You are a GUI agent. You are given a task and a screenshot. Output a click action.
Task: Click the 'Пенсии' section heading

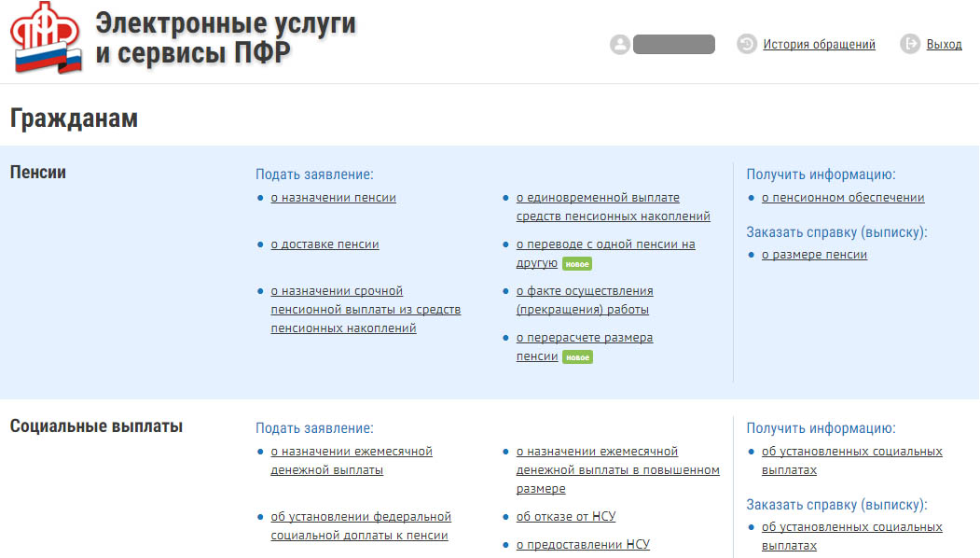(38, 172)
